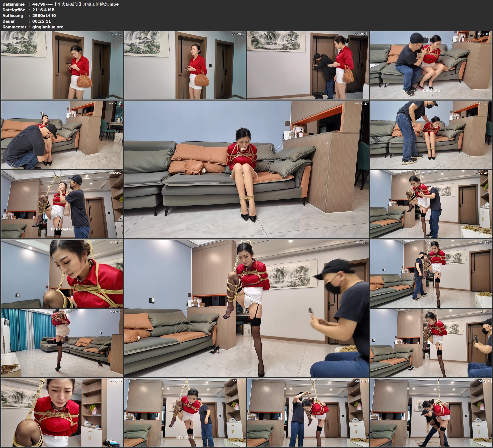Select the frame marked 00:22:31
The image size is (493, 448).
[308, 412]
